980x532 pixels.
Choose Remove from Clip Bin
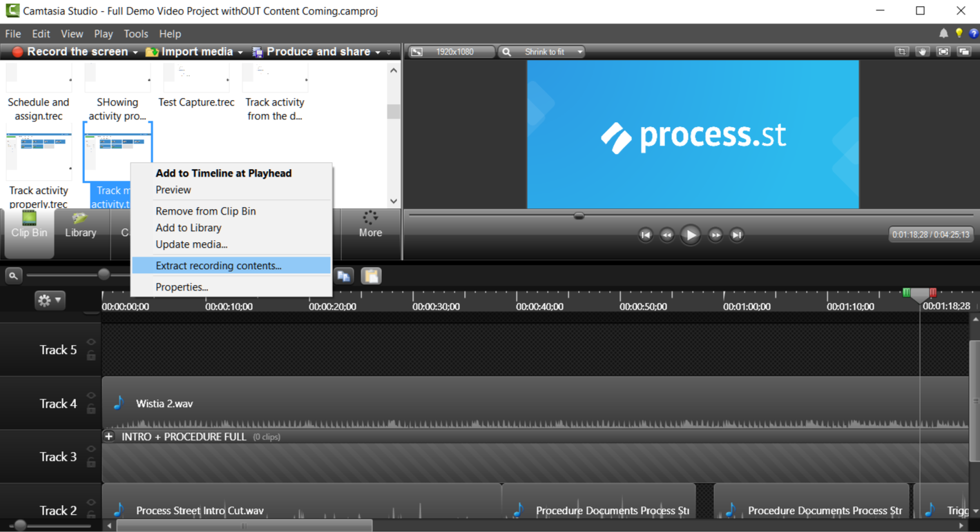231,211
